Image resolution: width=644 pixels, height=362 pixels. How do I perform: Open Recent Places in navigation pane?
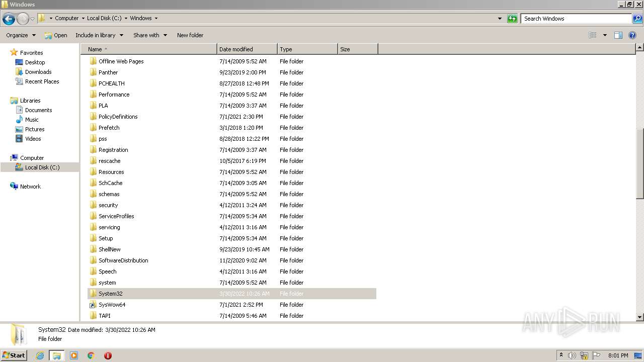(42, 81)
